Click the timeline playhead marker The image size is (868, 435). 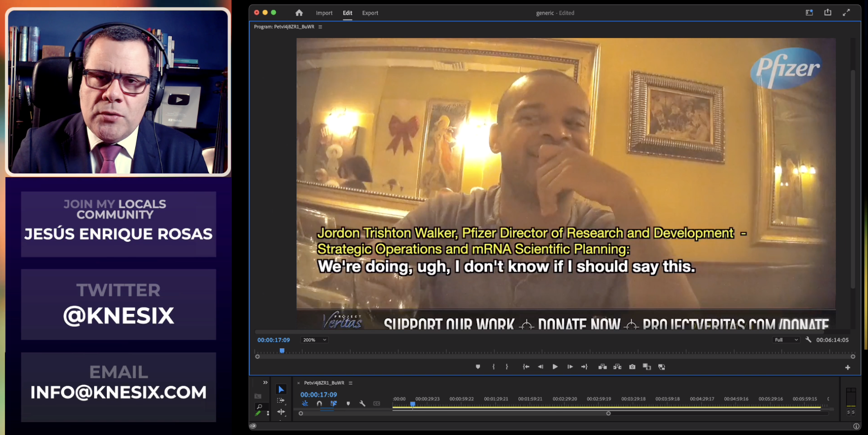tap(413, 404)
